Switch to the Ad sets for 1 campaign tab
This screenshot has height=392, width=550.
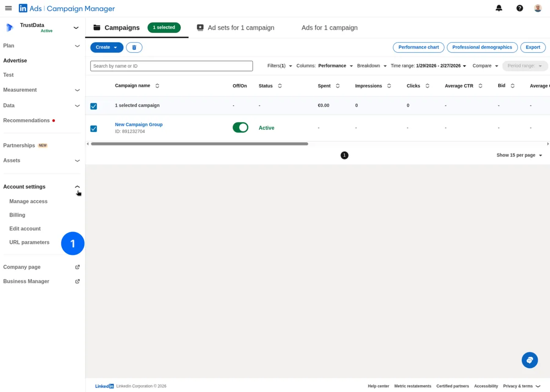pyautogui.click(x=241, y=28)
